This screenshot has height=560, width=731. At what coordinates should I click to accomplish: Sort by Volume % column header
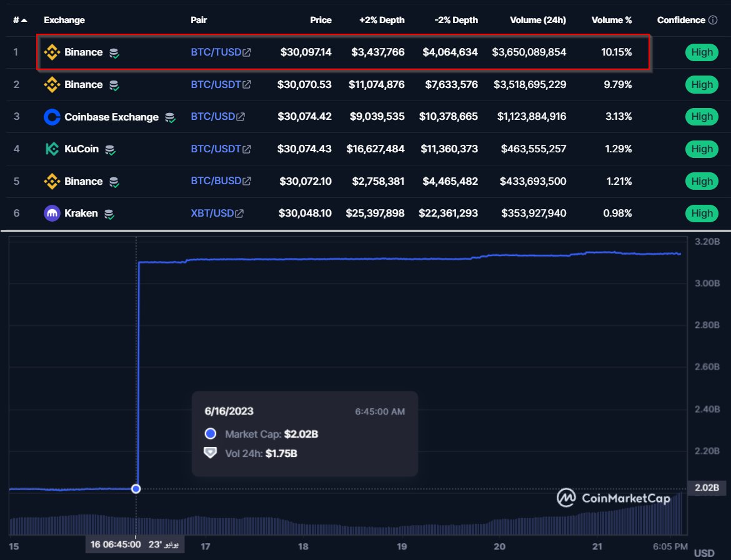[612, 20]
